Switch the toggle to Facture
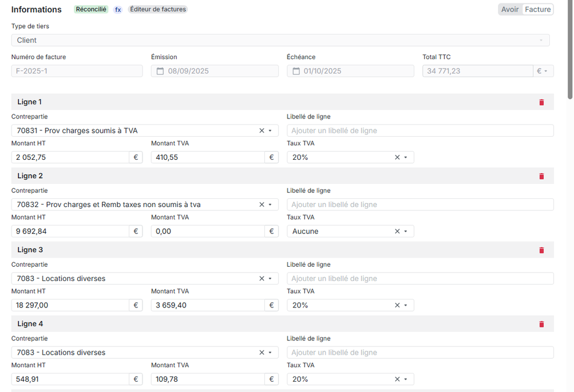 pos(538,10)
